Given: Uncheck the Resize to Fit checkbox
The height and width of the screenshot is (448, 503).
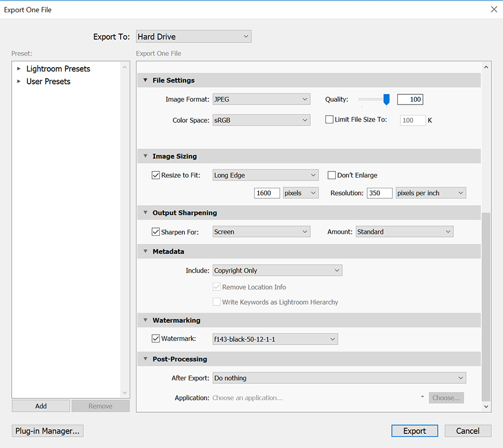Looking at the screenshot, I should pyautogui.click(x=156, y=175).
